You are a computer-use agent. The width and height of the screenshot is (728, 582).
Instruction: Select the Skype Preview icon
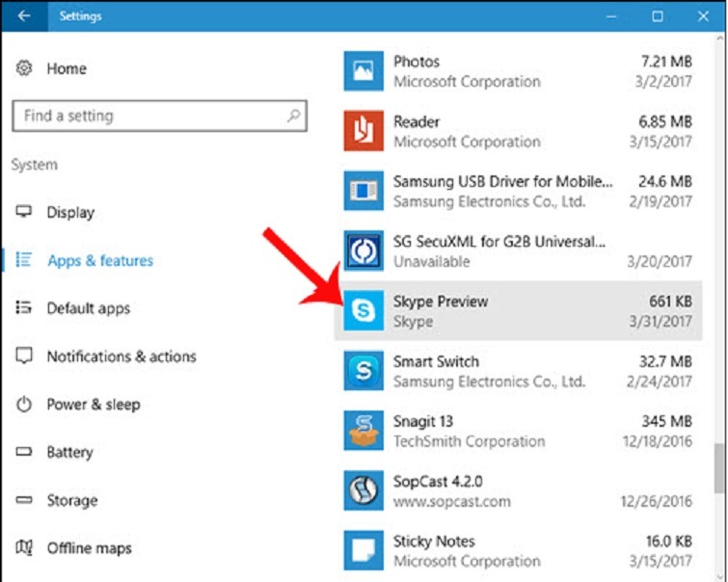tap(364, 310)
